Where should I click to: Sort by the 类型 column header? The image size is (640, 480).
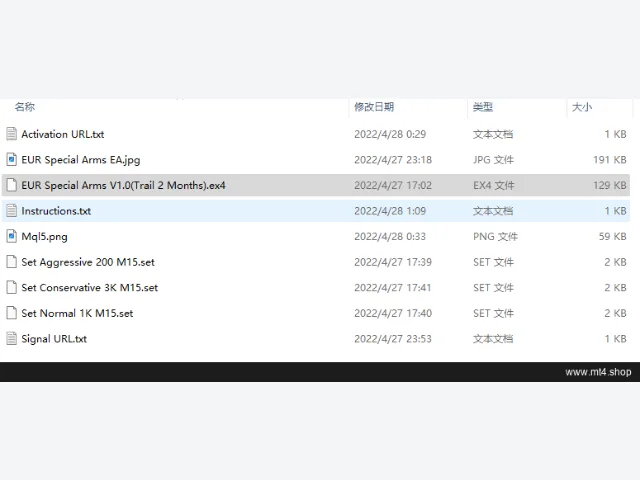tap(483, 107)
